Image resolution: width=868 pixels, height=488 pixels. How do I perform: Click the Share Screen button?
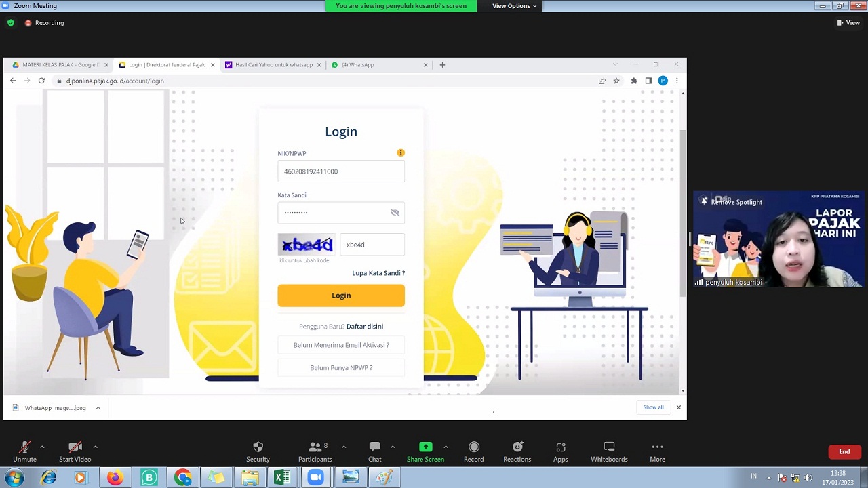pyautogui.click(x=425, y=451)
